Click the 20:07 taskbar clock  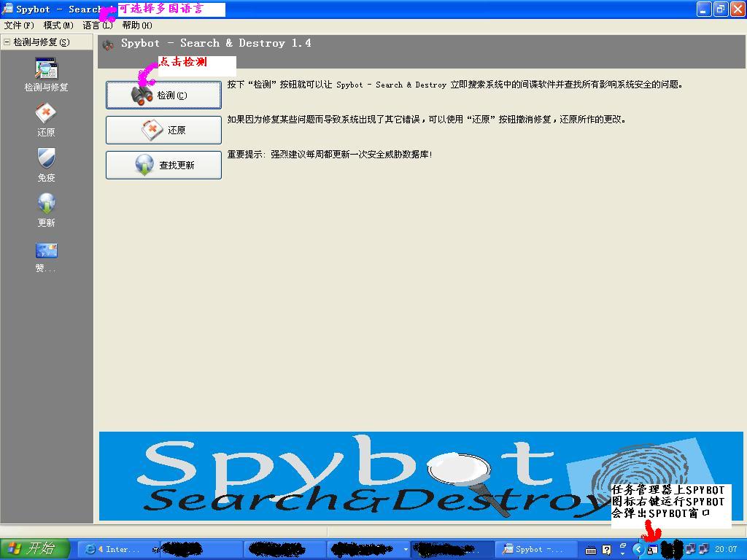tap(726, 549)
